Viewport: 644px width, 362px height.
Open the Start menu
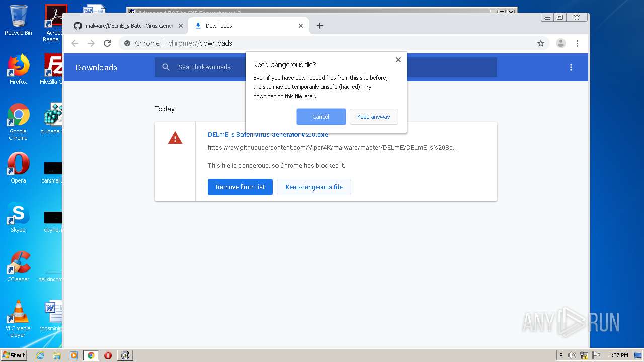pos(14,355)
